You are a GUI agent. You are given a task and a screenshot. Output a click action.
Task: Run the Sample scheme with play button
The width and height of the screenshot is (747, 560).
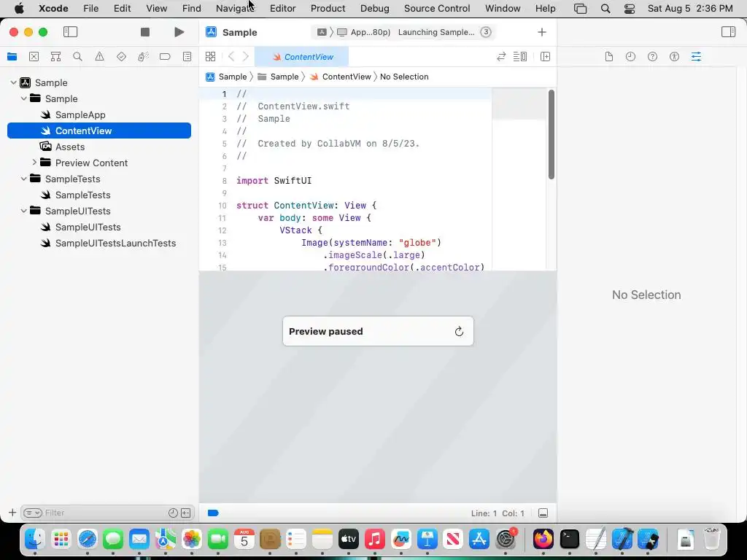pos(179,32)
